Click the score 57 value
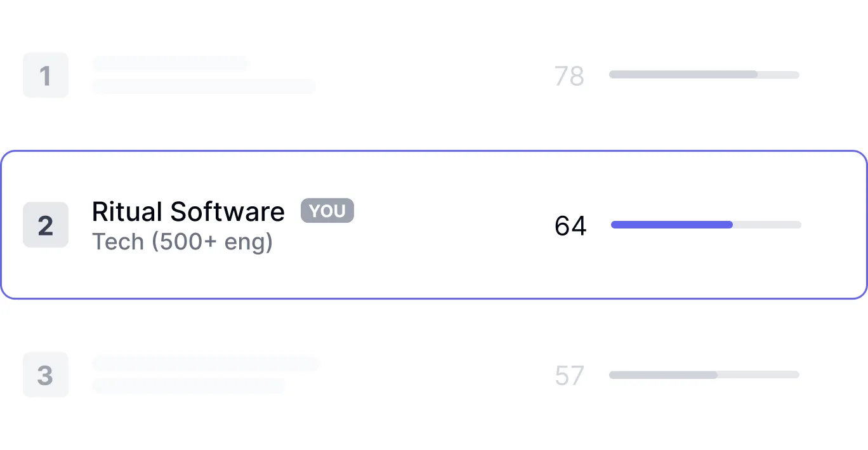 click(569, 376)
